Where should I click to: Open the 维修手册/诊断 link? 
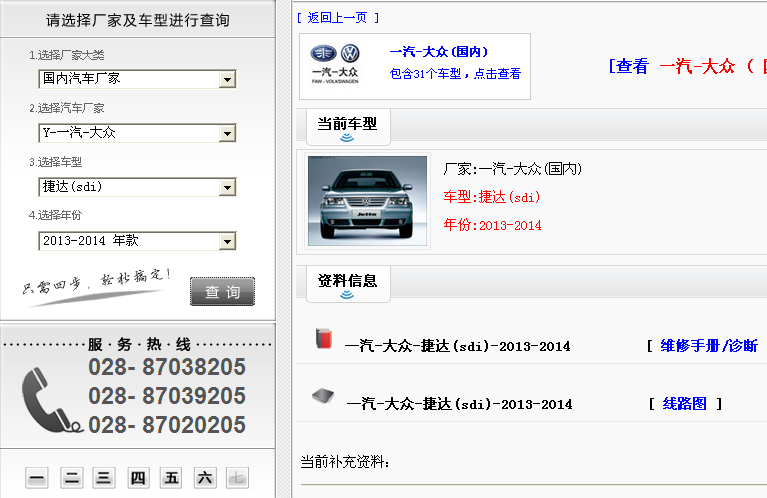pyautogui.click(x=708, y=346)
